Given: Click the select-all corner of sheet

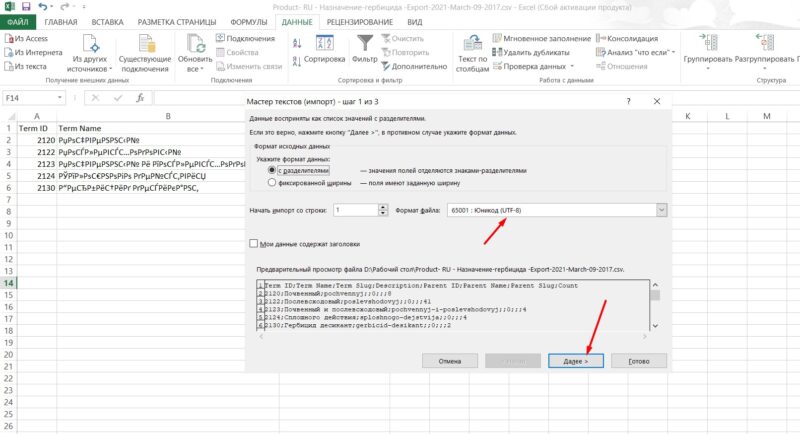Looking at the screenshot, I should (x=9, y=116).
